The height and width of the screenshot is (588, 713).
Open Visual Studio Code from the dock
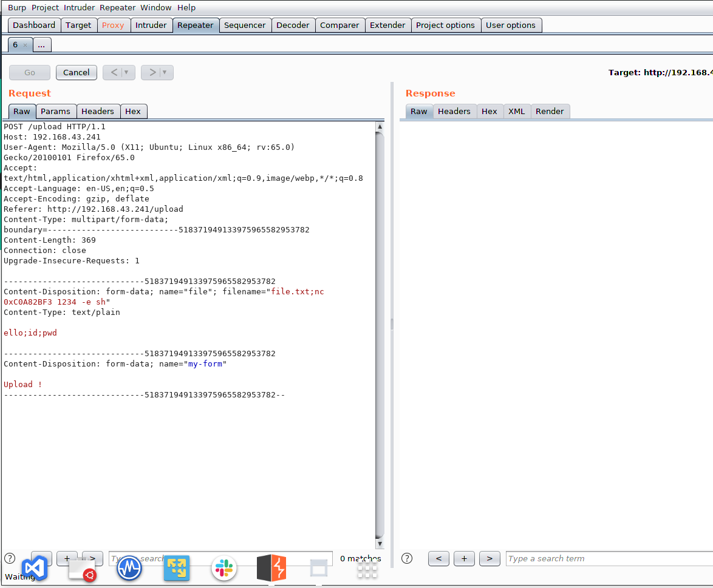tap(35, 567)
